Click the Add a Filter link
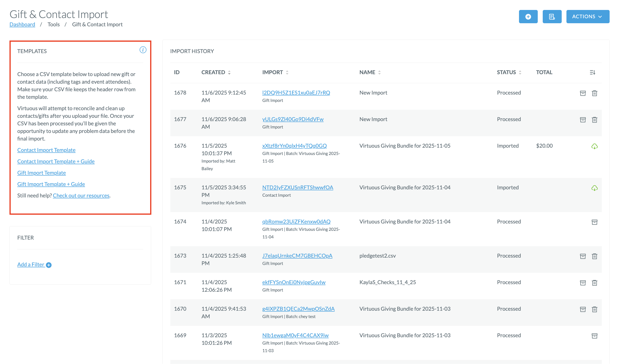Viewport: 621px width, 364px height. pyautogui.click(x=31, y=264)
